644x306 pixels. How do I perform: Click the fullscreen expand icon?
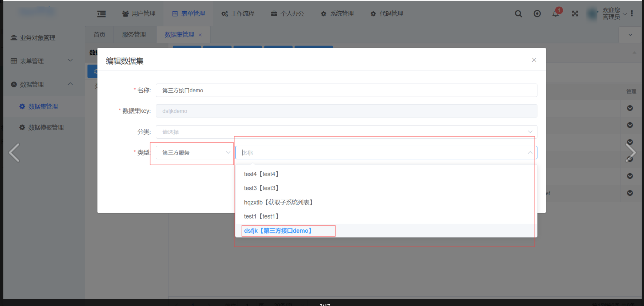click(x=575, y=14)
